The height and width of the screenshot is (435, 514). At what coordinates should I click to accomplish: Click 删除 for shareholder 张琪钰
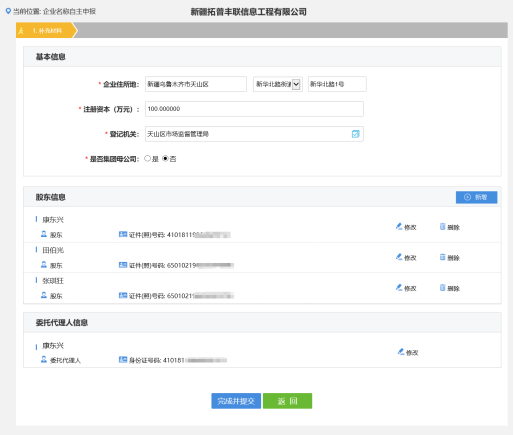click(450, 288)
